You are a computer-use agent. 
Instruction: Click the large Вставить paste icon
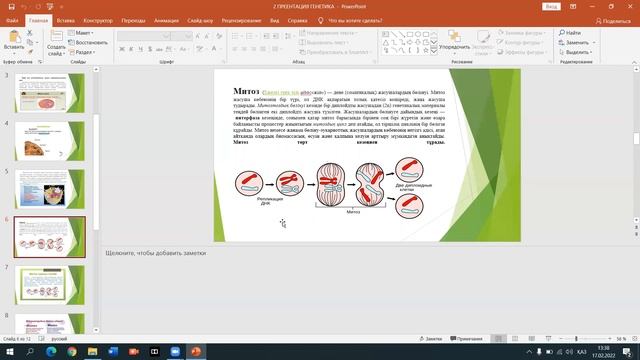[14, 37]
